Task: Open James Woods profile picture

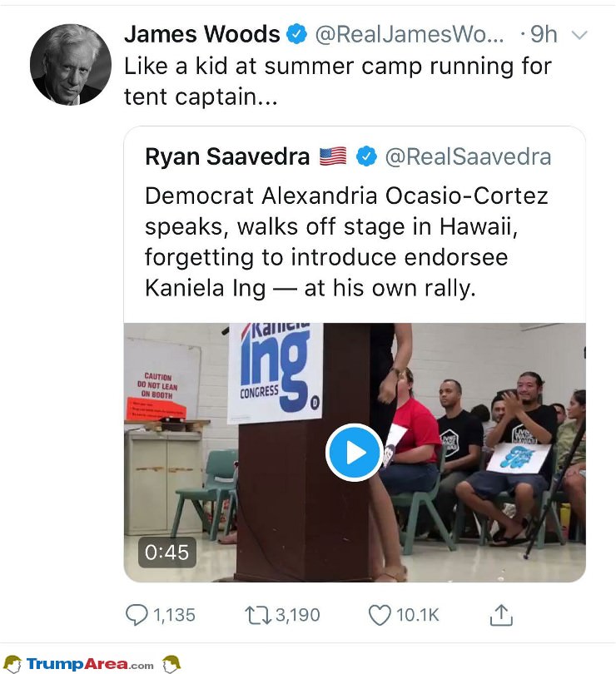Action: (x=71, y=64)
